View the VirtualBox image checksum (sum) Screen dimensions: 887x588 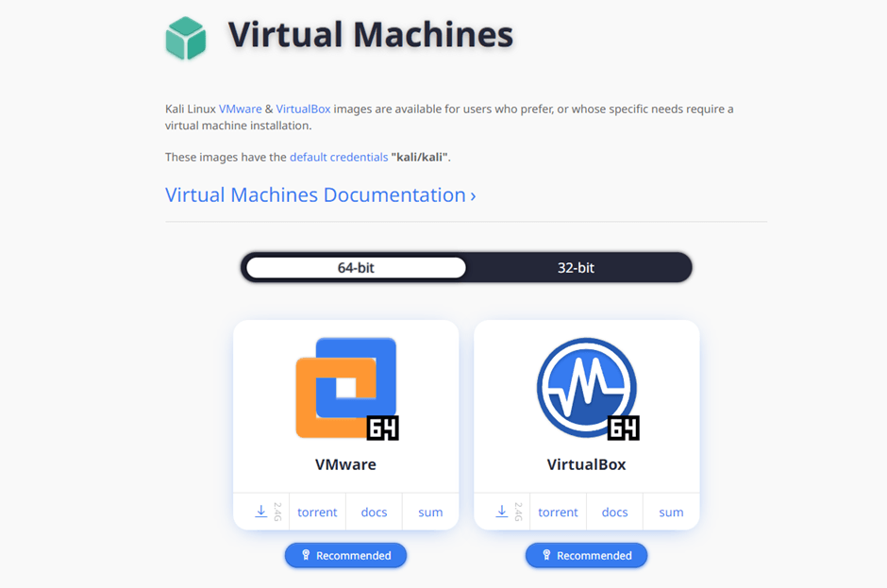(x=671, y=512)
